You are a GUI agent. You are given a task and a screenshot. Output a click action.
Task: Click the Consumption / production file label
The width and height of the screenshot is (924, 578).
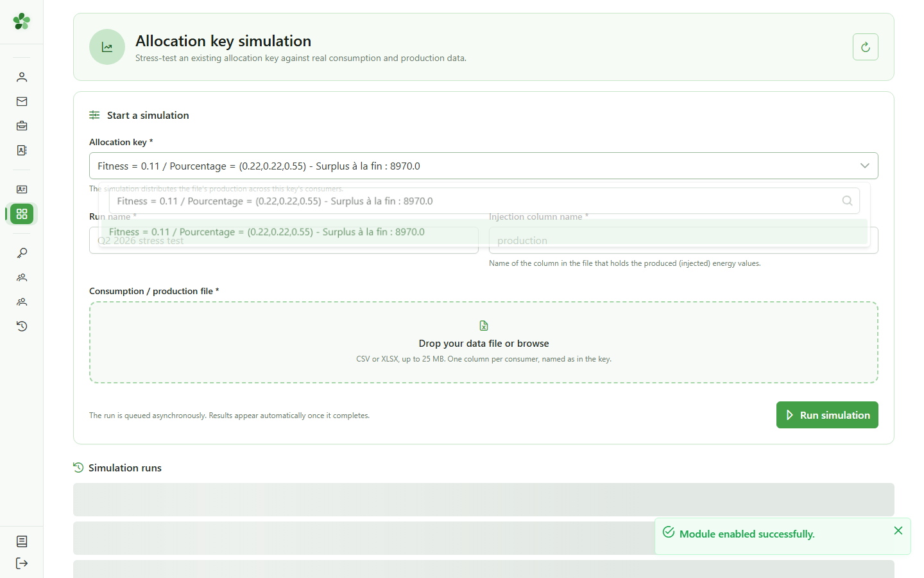click(x=154, y=291)
